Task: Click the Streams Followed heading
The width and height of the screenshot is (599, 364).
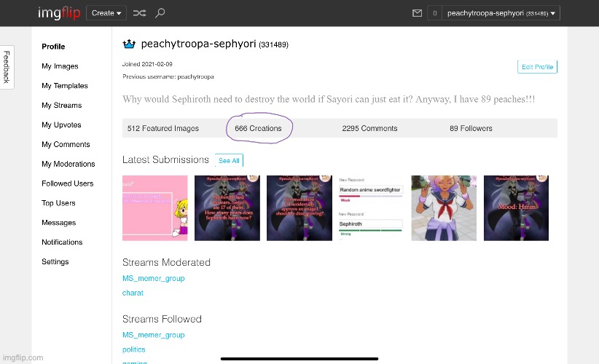Action: [x=162, y=319]
